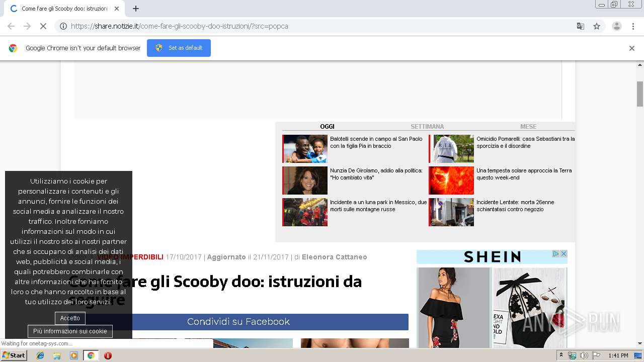Close the SHEIN advertisement
Image resolution: width=644 pixels, height=362 pixels.
tap(563, 254)
